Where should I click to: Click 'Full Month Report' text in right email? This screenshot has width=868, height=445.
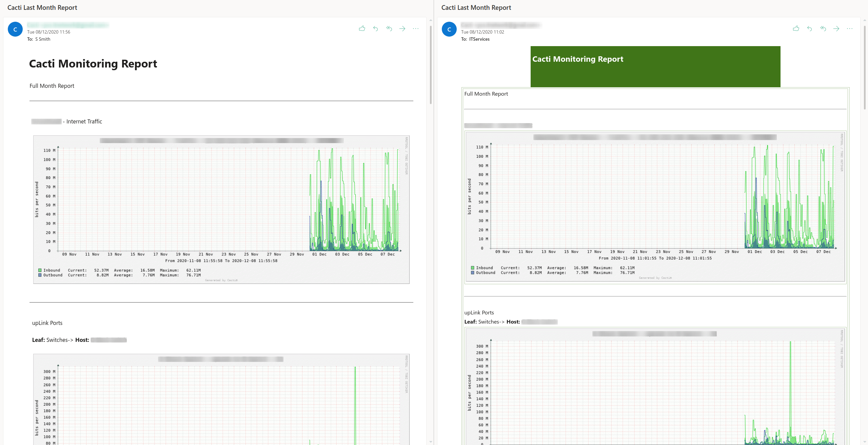(x=486, y=94)
